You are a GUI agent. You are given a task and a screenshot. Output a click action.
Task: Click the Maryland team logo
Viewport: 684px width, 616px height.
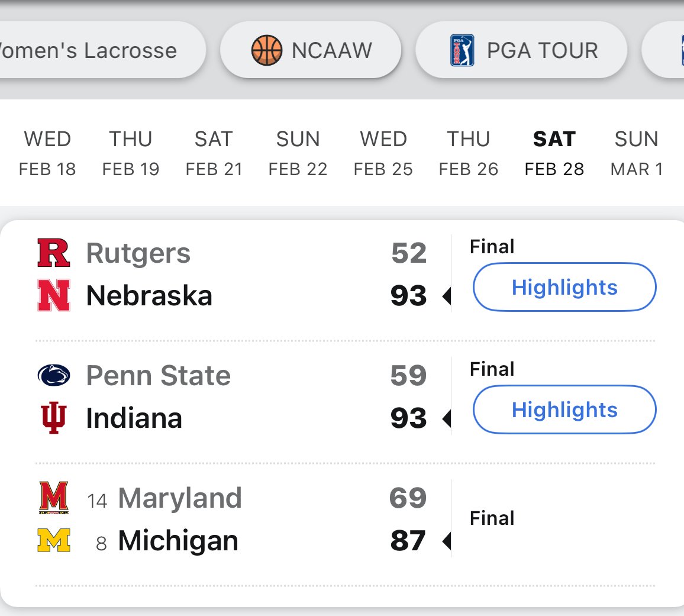pos(54,498)
